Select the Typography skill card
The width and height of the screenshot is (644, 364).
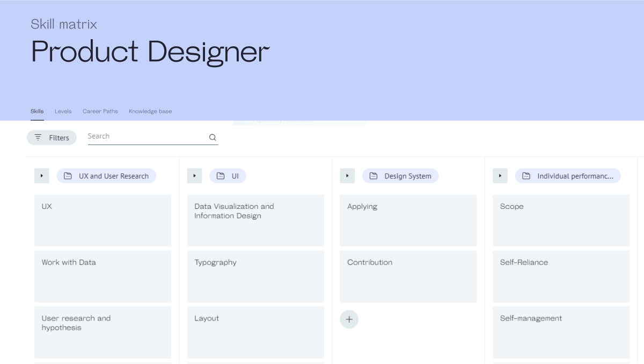255,276
